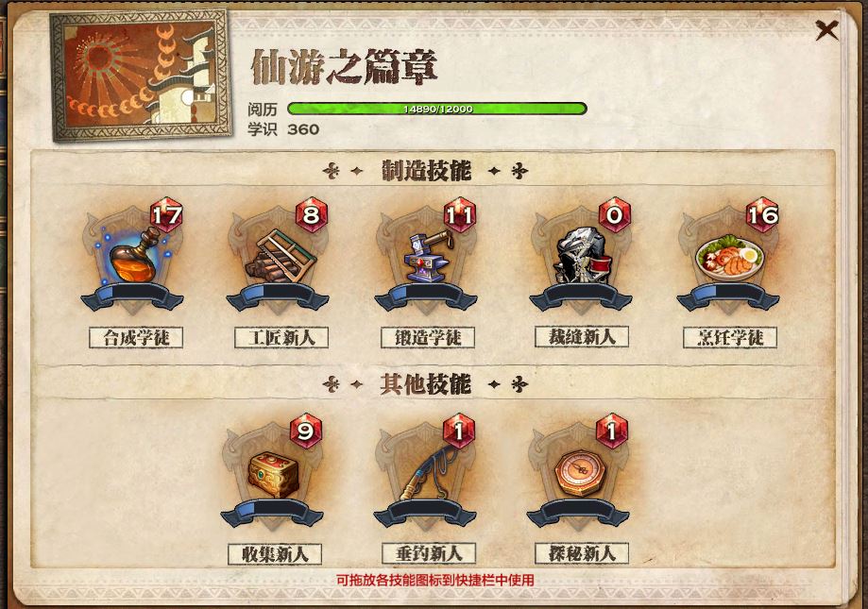Click the 工匠新人 label button
Image resolution: width=868 pixels, height=609 pixels.
281,337
